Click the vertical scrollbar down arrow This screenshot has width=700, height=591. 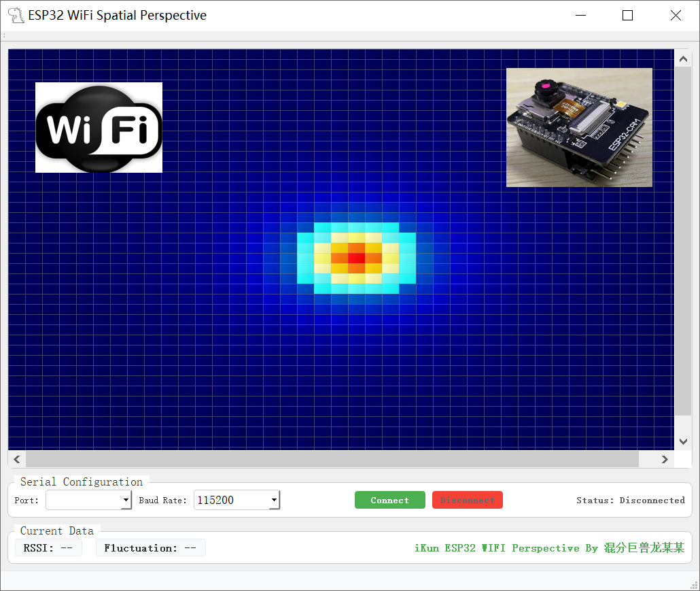coord(683,441)
